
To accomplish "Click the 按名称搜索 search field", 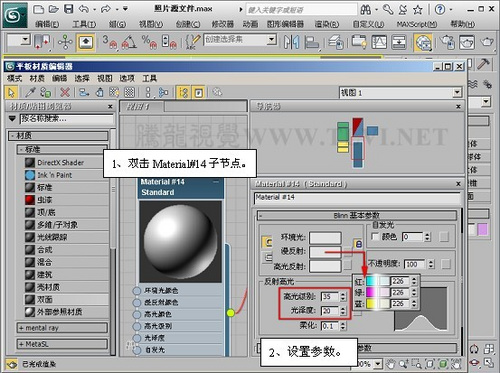I will [x=67, y=119].
